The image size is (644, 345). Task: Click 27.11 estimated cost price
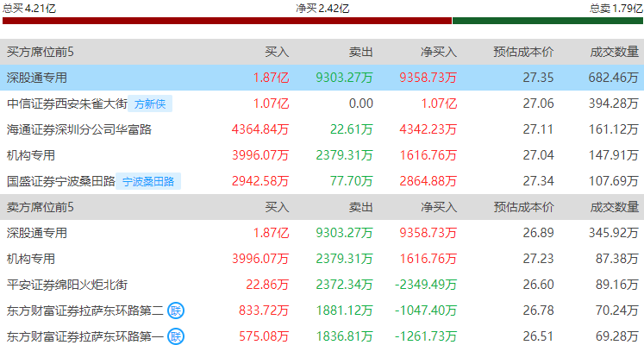[x=539, y=129]
